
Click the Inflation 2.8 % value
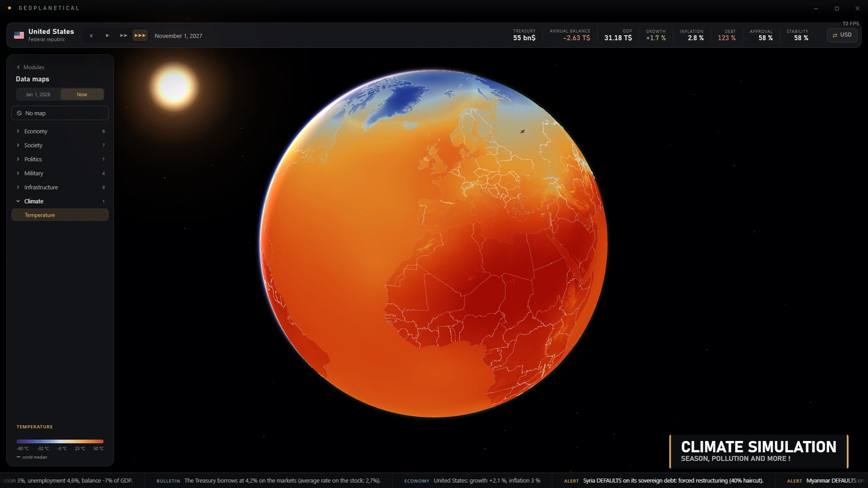click(696, 38)
